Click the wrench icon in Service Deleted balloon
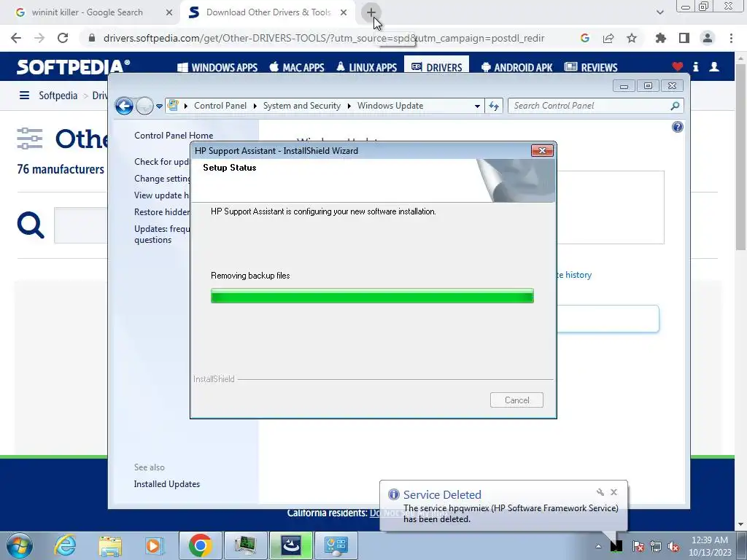Image resolution: width=747 pixels, height=560 pixels. pos(600,492)
